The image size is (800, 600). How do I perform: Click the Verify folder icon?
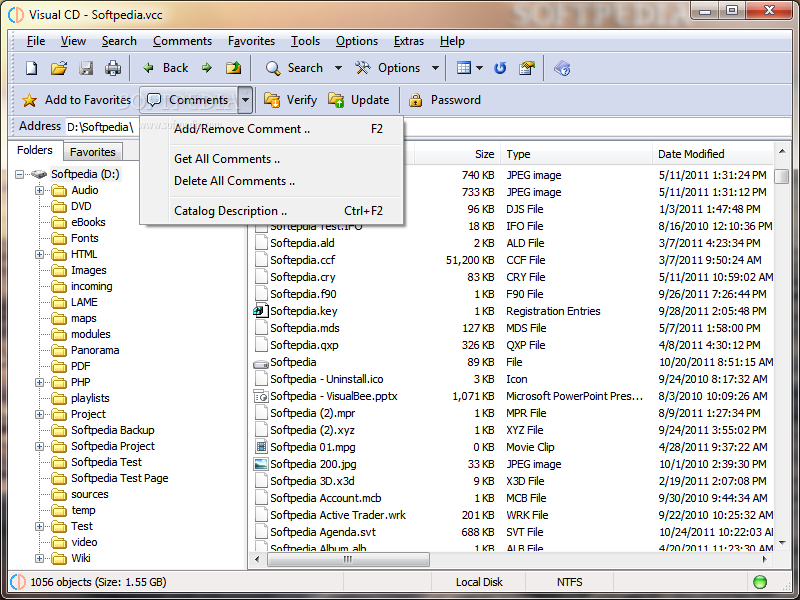(x=272, y=100)
